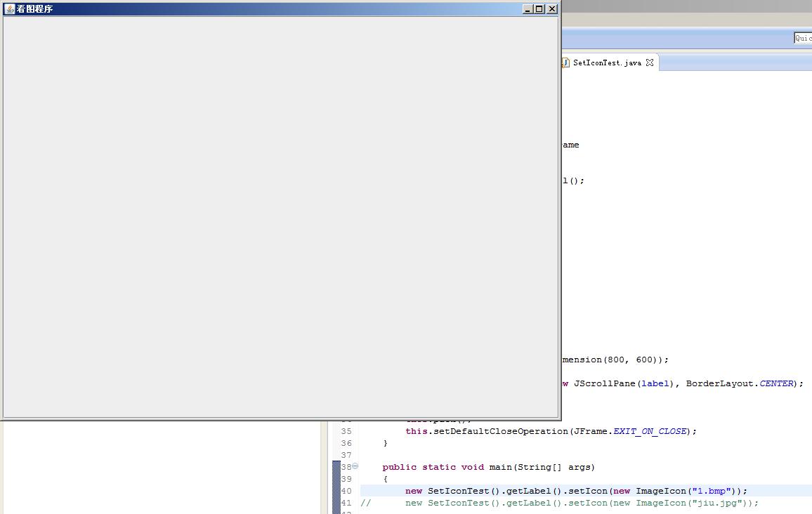Screen dimensions: 812x514
Task: Click the change marker beside line 39
Action: (x=336, y=479)
